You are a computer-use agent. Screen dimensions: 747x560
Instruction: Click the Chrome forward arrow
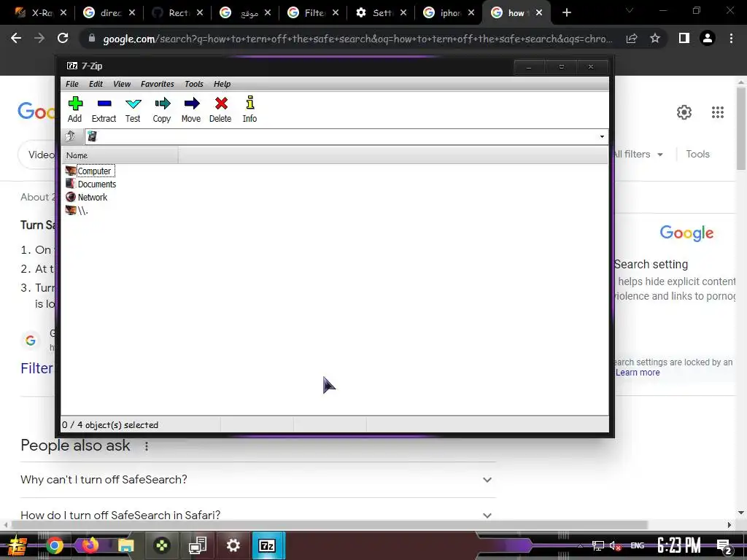coord(39,38)
